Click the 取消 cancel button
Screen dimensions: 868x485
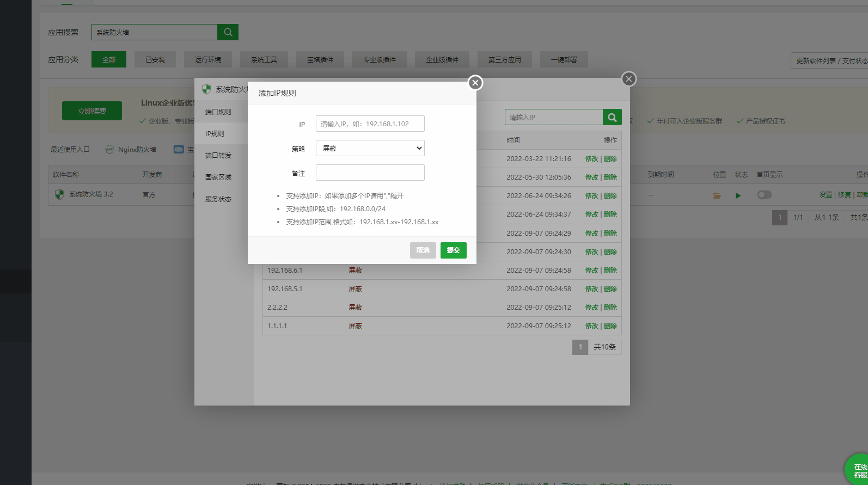423,250
